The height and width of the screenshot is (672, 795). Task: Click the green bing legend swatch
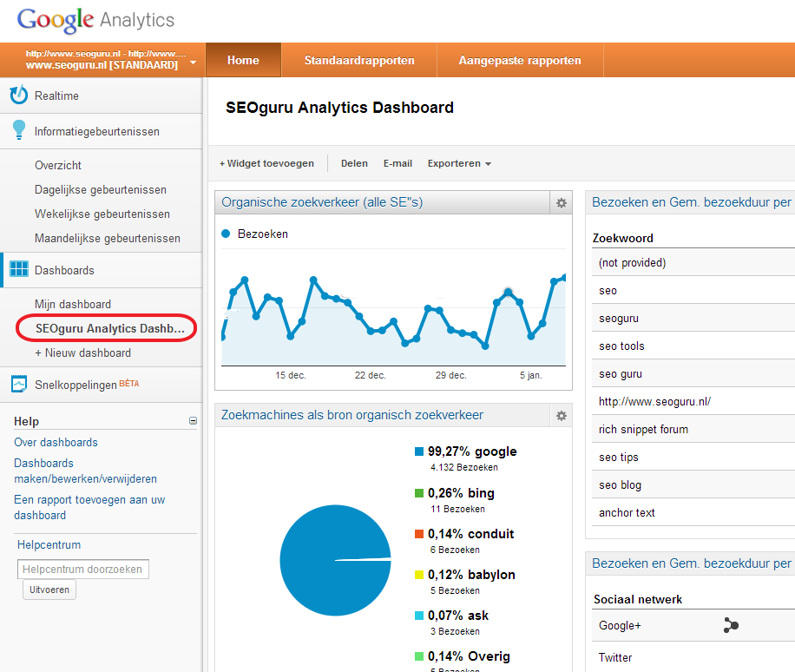pyautogui.click(x=419, y=493)
